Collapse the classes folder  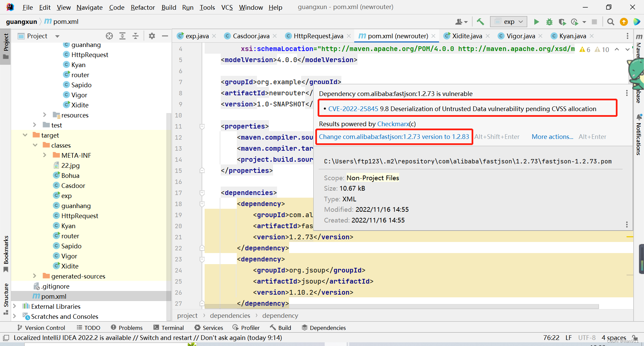35,145
